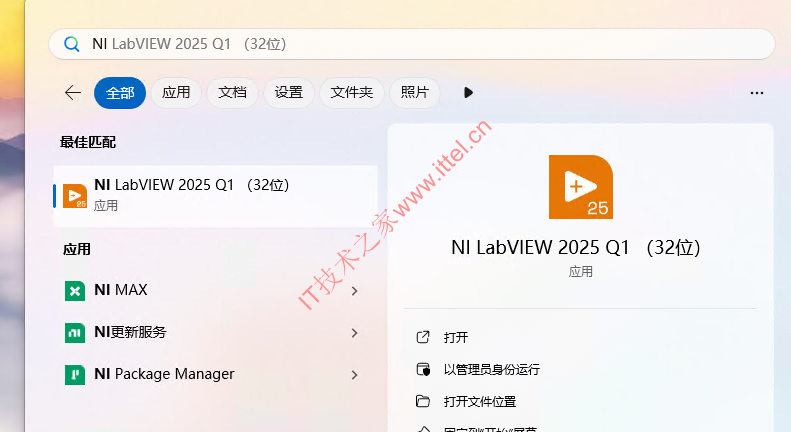Click the NI Package Manager icon
The width and height of the screenshot is (791, 432).
[75, 374]
